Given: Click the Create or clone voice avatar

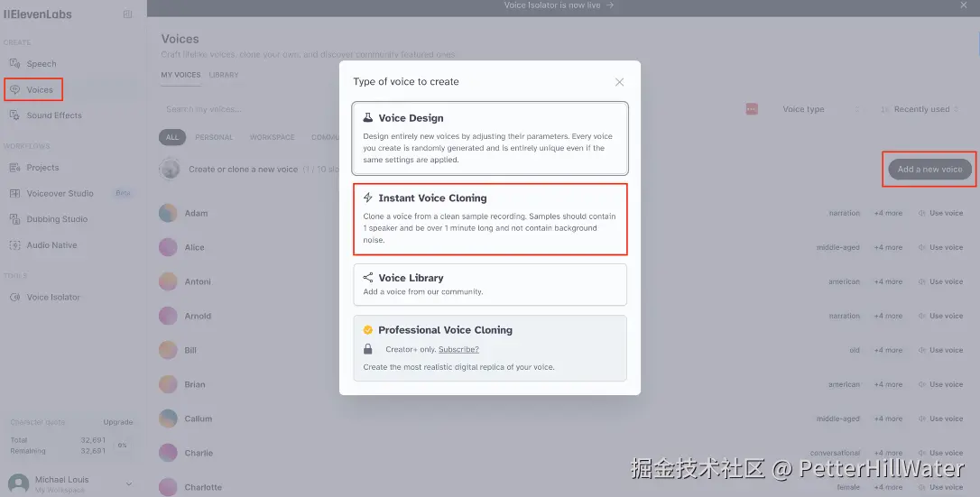Looking at the screenshot, I should [170, 170].
